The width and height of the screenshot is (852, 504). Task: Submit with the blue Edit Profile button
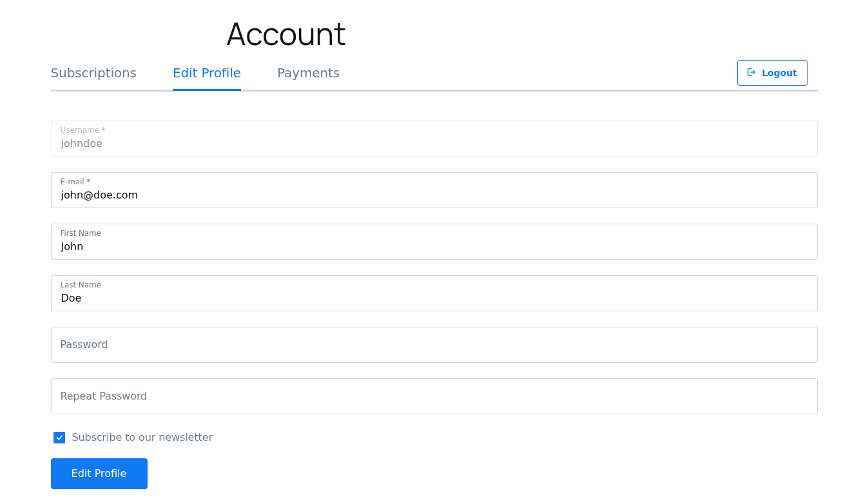(x=99, y=474)
